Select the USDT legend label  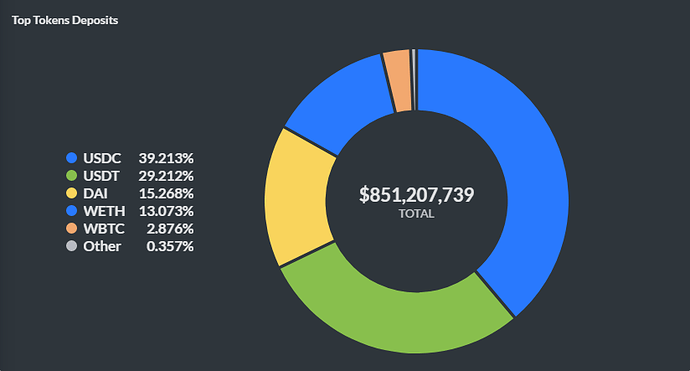(x=101, y=176)
